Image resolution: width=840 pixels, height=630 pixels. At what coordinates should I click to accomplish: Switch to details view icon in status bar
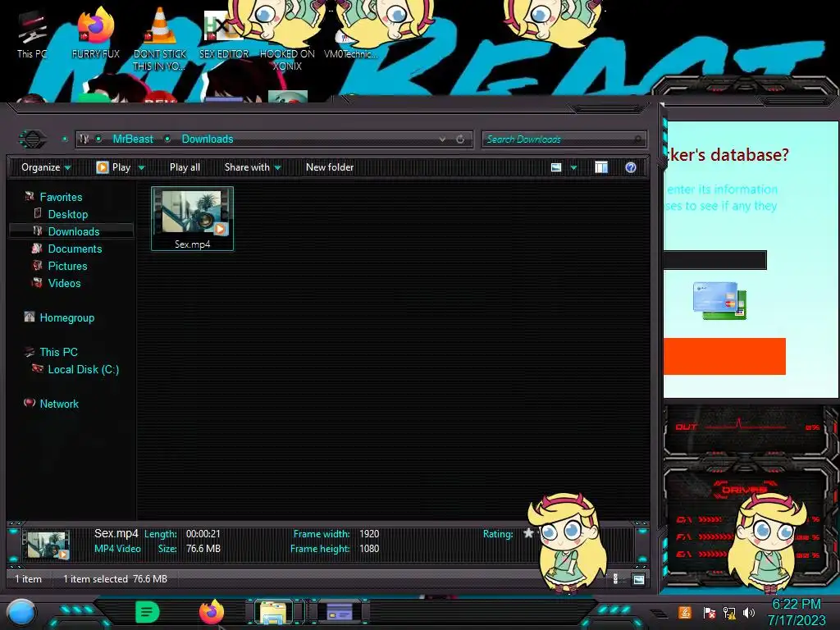615,579
